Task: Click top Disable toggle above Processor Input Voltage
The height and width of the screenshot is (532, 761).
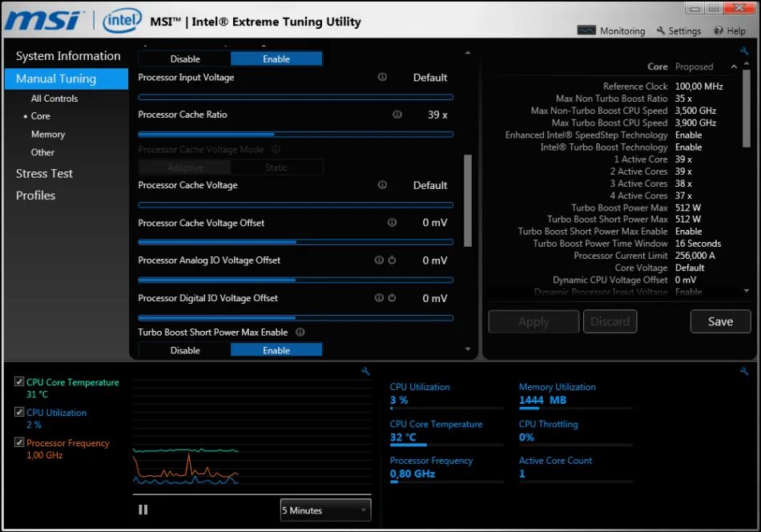Action: click(185, 58)
